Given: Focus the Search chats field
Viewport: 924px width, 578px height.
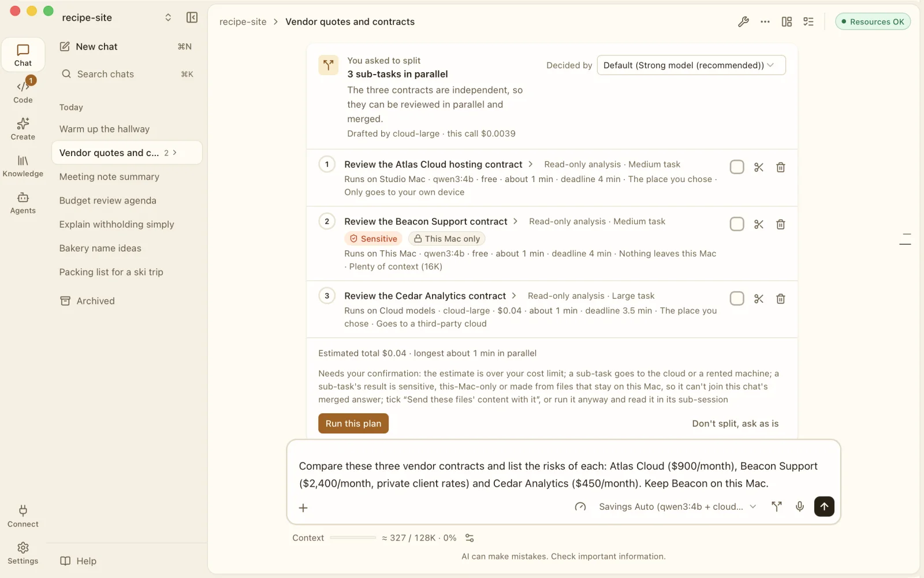Looking at the screenshot, I should [127, 74].
